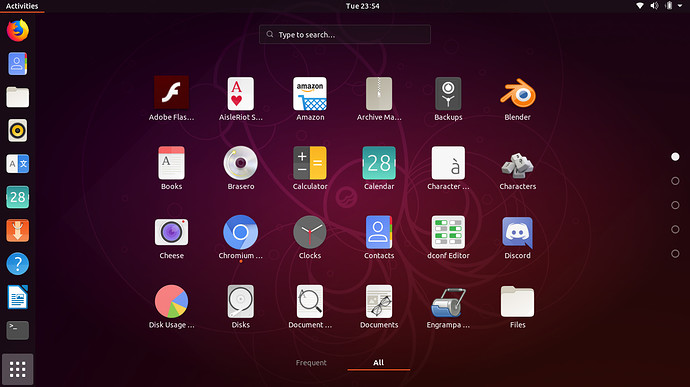
Task: Open Terminal from the dock
Action: pos(18,330)
